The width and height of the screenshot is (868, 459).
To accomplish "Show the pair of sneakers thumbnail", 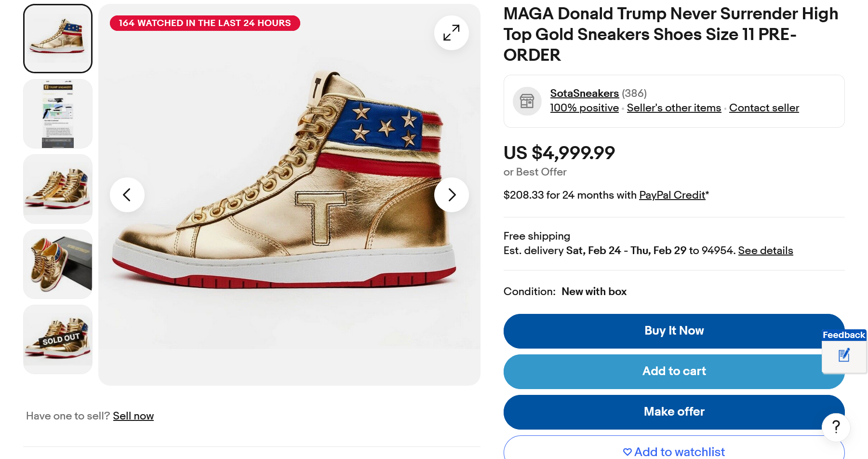I will tap(58, 189).
